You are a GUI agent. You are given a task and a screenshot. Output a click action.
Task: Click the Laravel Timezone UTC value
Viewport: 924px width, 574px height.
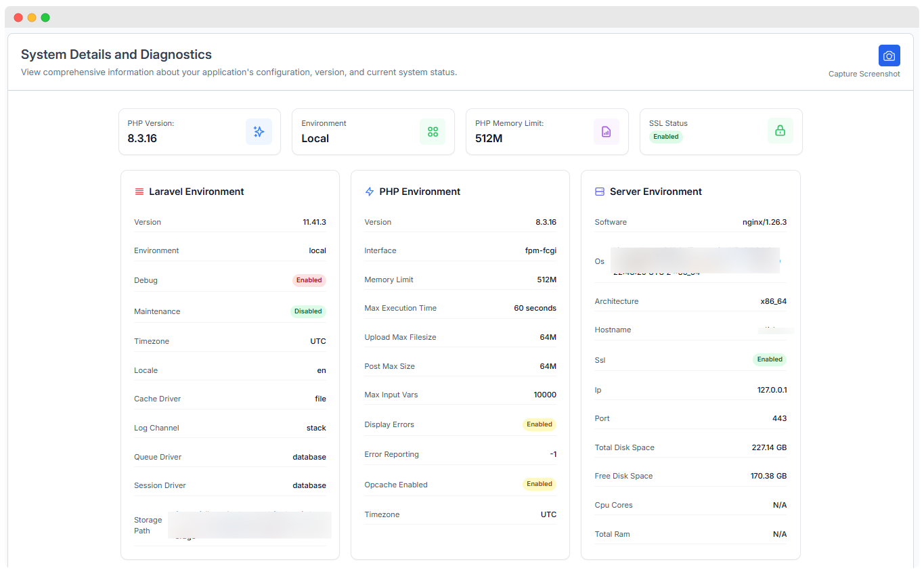(318, 341)
